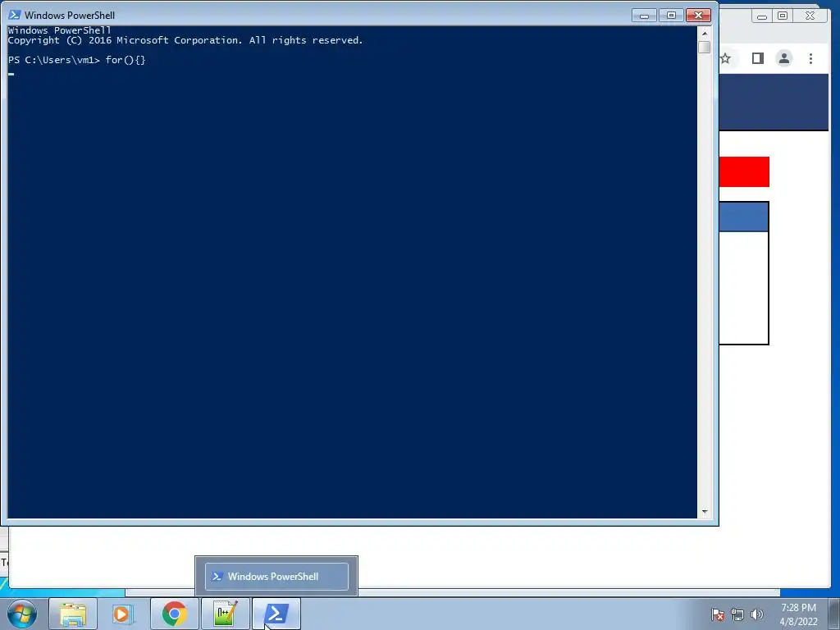Click the blue header box on webpage
The height and width of the screenshot is (630, 840).
click(743, 217)
